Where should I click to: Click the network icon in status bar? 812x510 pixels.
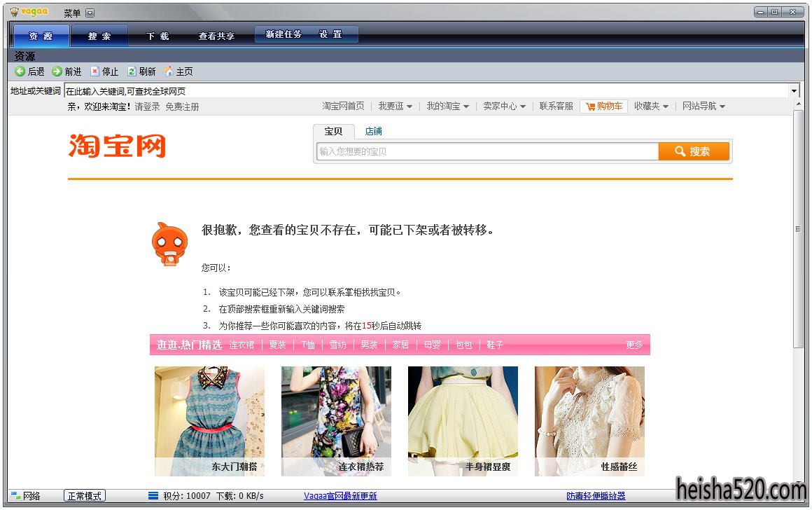pyautogui.click(x=15, y=496)
